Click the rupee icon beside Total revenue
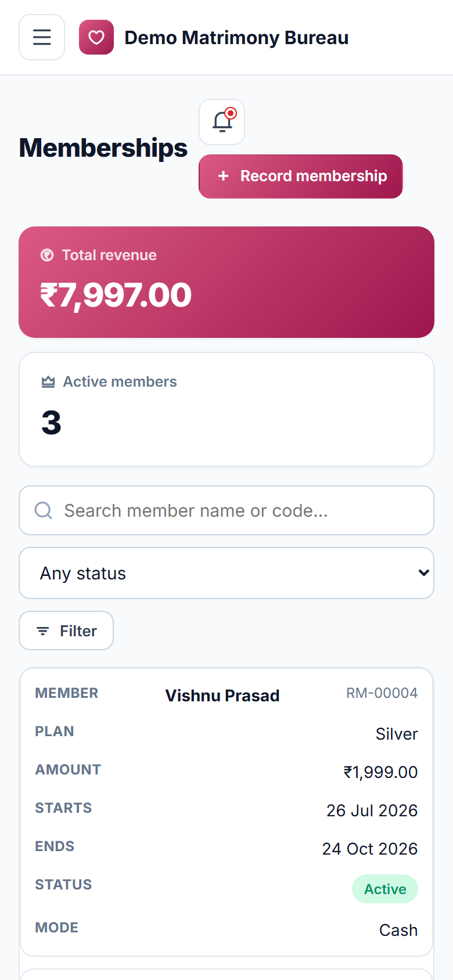 pyautogui.click(x=47, y=255)
